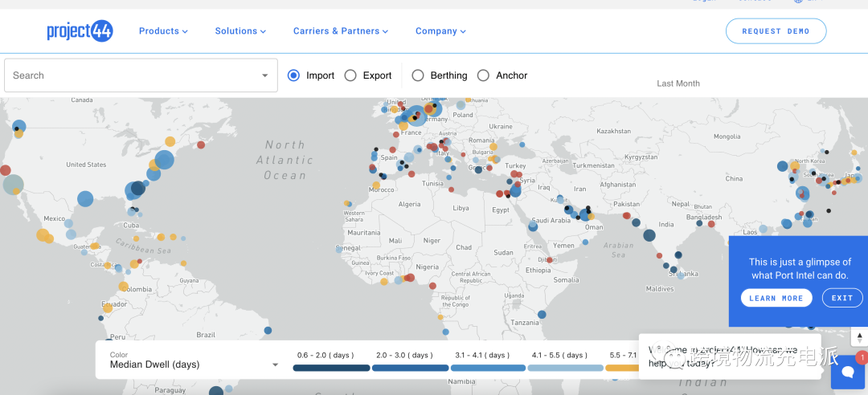Open the Carriers & Partners menu
868x395 pixels.
tap(340, 31)
